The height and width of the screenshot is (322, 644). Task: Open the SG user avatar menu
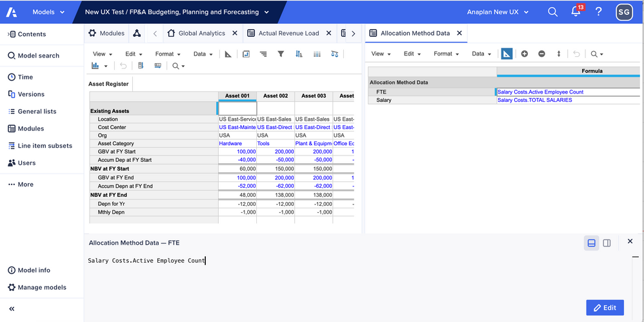click(x=624, y=12)
